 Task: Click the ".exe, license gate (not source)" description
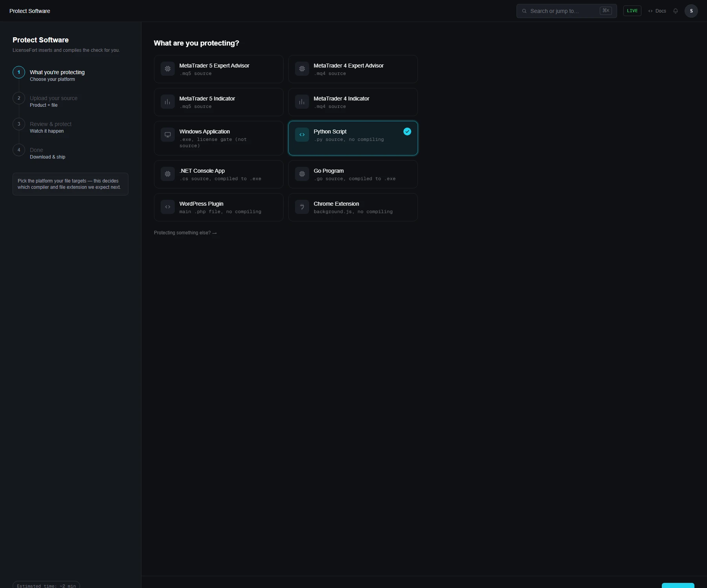click(x=213, y=142)
